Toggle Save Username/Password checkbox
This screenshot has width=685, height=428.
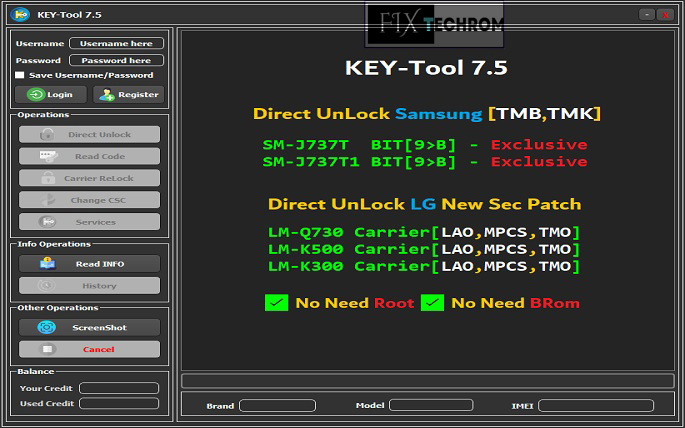click(20, 75)
